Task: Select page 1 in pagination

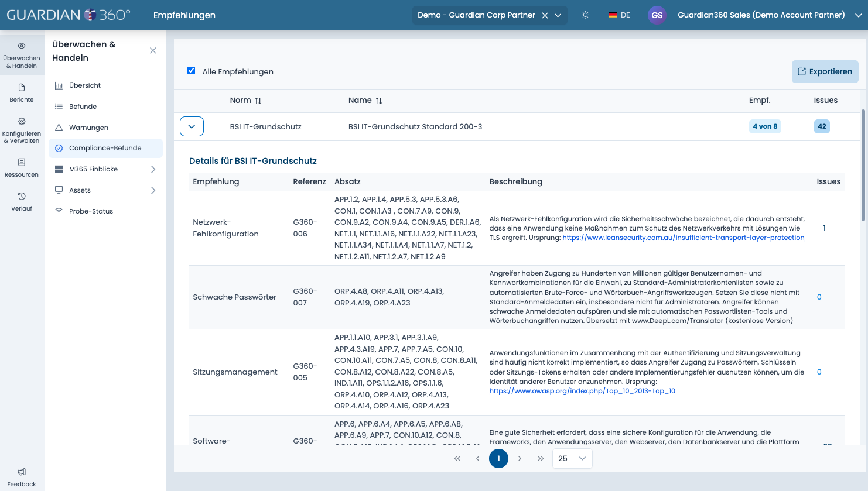Action: tap(499, 458)
